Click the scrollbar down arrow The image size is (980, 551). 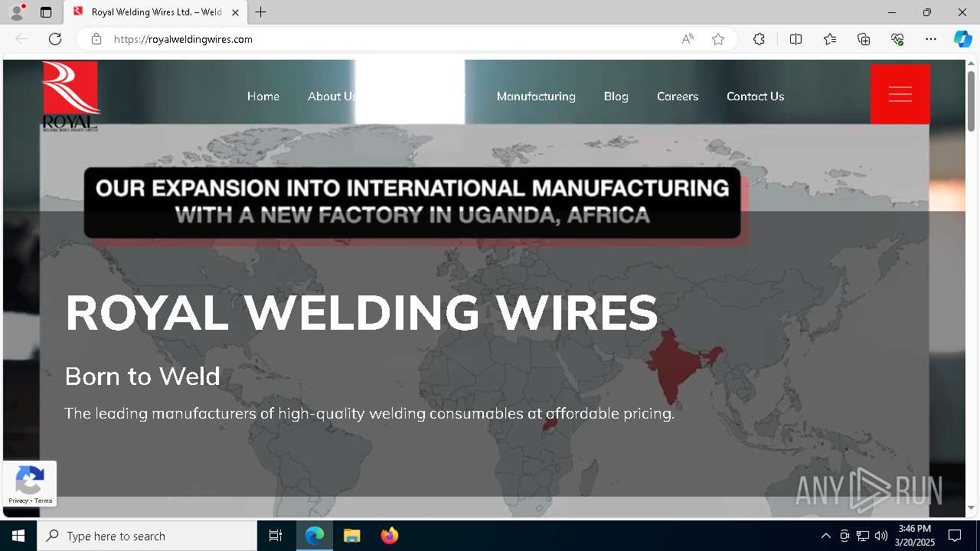tap(972, 507)
